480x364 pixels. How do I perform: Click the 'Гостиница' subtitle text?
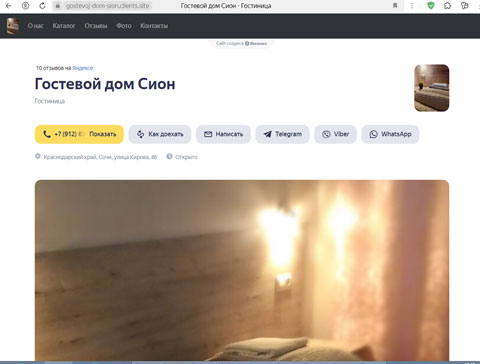click(x=50, y=101)
